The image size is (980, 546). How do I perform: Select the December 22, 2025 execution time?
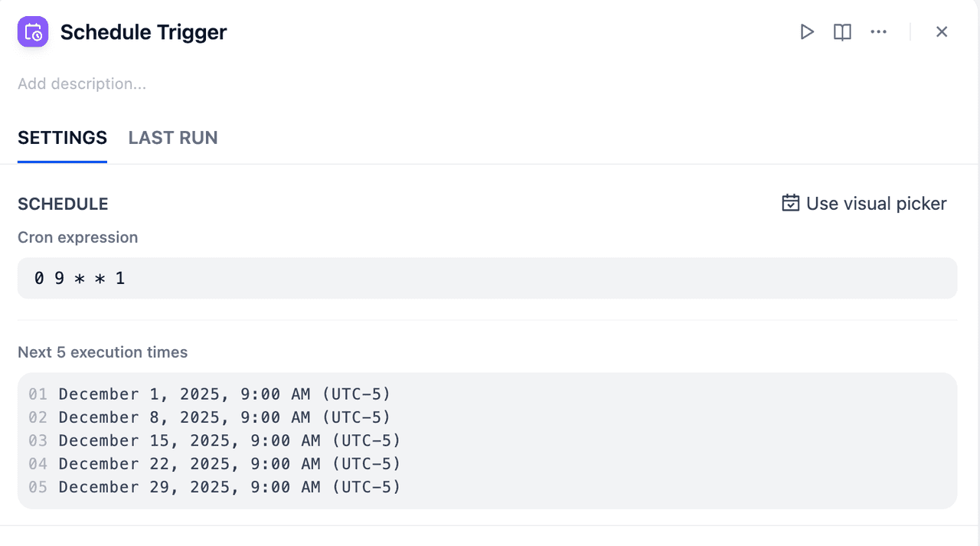coord(230,464)
